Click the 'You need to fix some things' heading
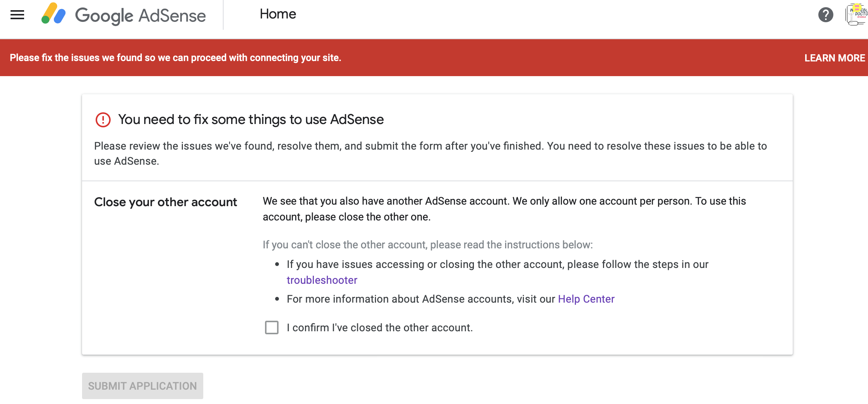The height and width of the screenshot is (404, 868). (251, 119)
